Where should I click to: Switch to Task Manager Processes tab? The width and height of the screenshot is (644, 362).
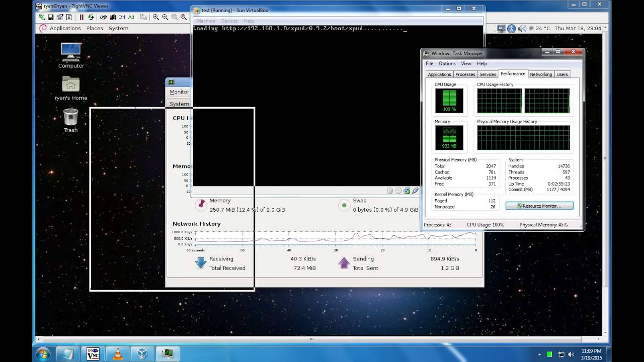tap(465, 74)
